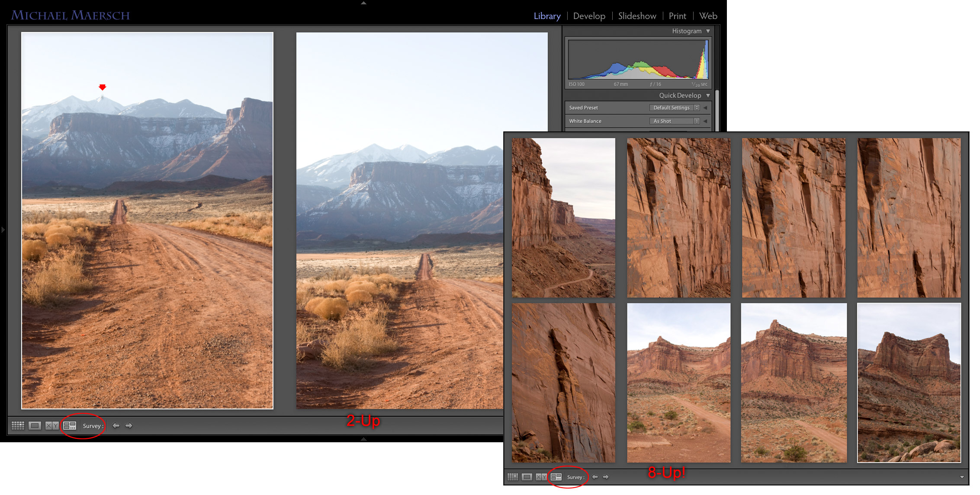Image resolution: width=980 pixels, height=495 pixels.
Task: Switch to Loupe view in 2-Up toolbar
Action: coord(35,426)
